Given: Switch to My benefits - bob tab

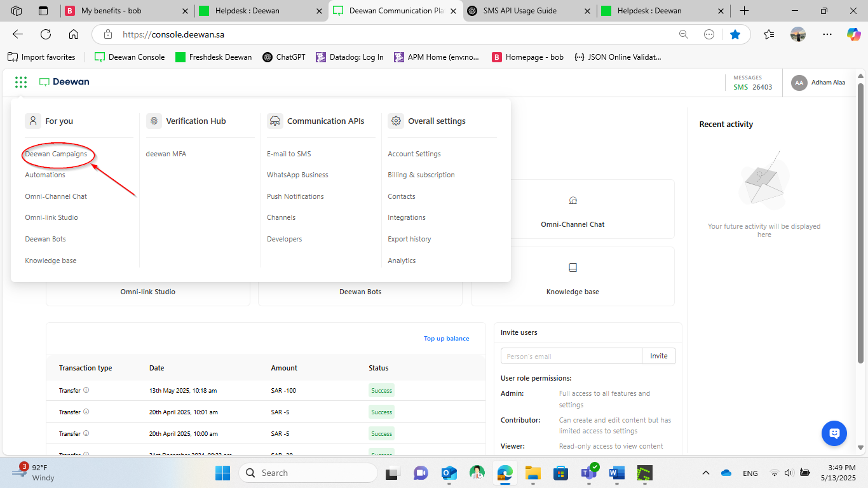Looking at the screenshot, I should [127, 11].
